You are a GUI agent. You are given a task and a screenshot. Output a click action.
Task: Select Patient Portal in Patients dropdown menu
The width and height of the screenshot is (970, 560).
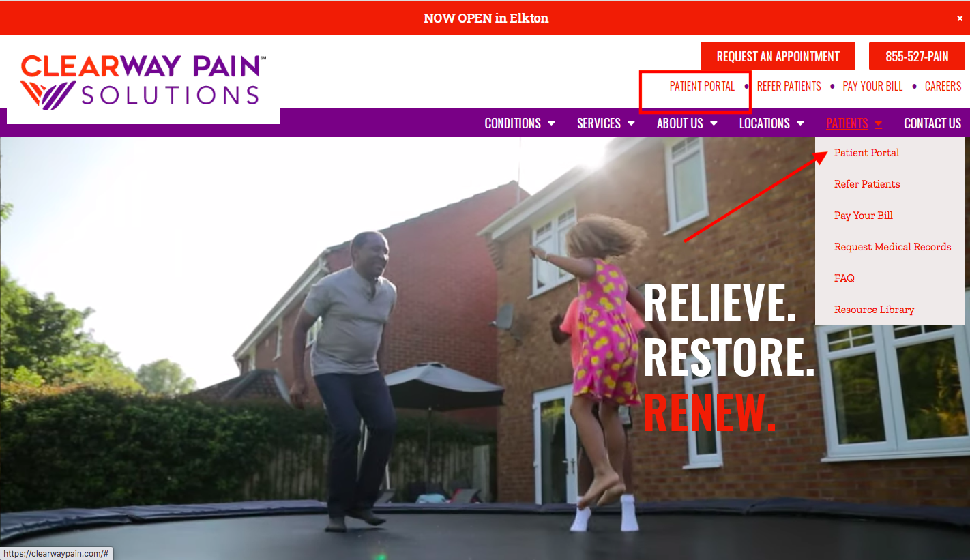866,153
